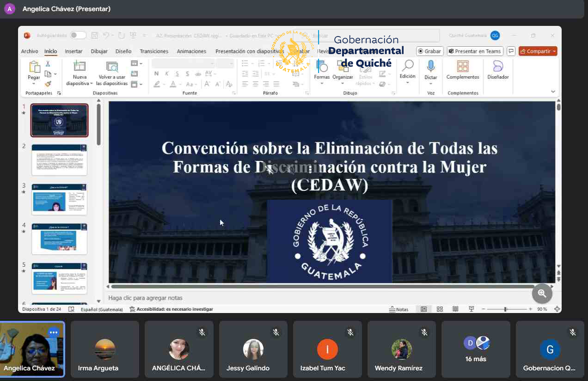Apply bold with the N button
The image size is (588, 381).
(x=156, y=74)
